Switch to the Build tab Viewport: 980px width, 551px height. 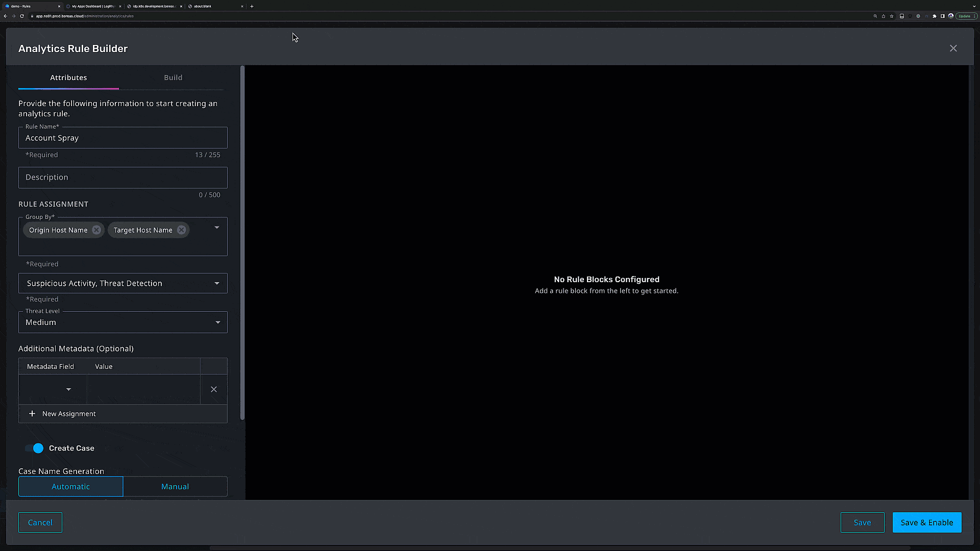[173, 78]
